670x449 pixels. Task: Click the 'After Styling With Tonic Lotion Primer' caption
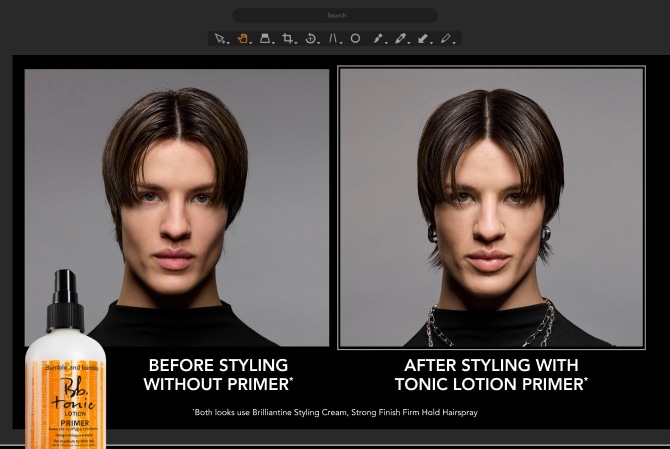(491, 374)
